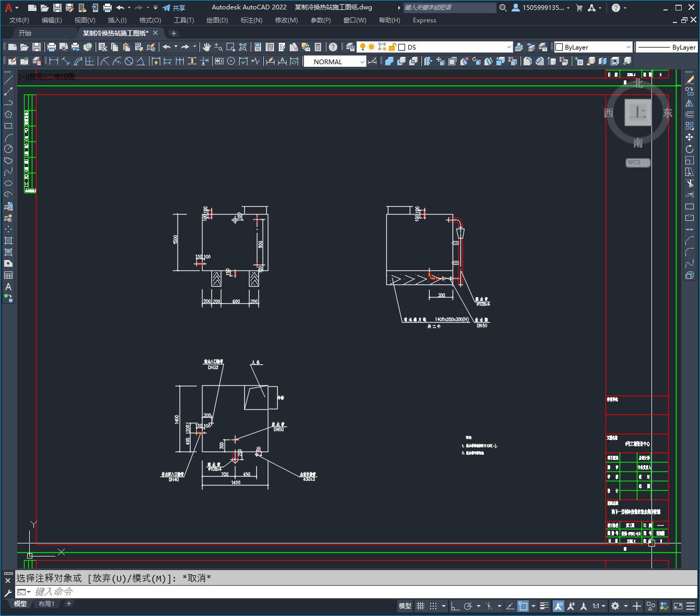
Task: Expand the annotation scale 1:1 dropdown
Action: pos(603,606)
